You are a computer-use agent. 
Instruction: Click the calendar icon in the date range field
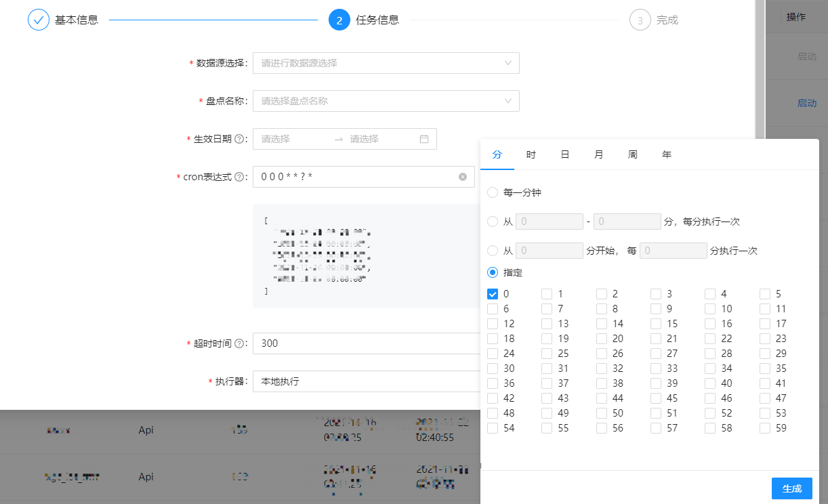pos(425,139)
